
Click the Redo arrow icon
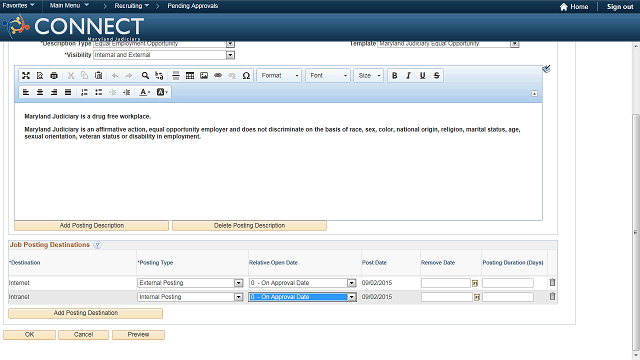click(x=129, y=76)
